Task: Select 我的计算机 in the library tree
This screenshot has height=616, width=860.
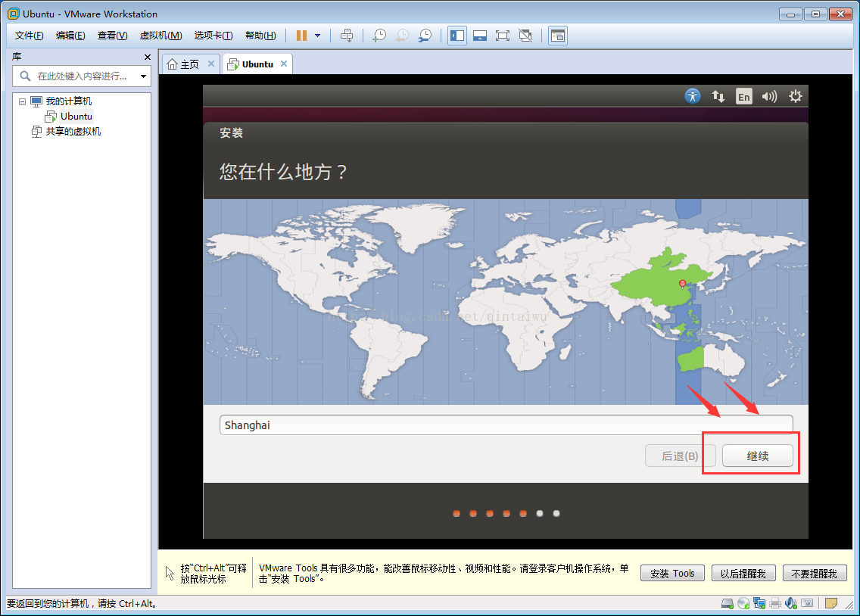Action: click(x=68, y=101)
